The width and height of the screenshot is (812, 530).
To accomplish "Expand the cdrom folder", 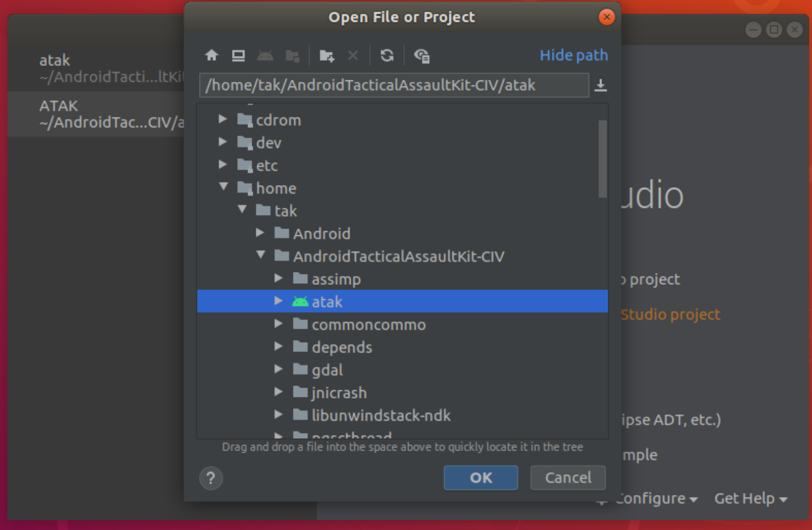I will tap(223, 119).
